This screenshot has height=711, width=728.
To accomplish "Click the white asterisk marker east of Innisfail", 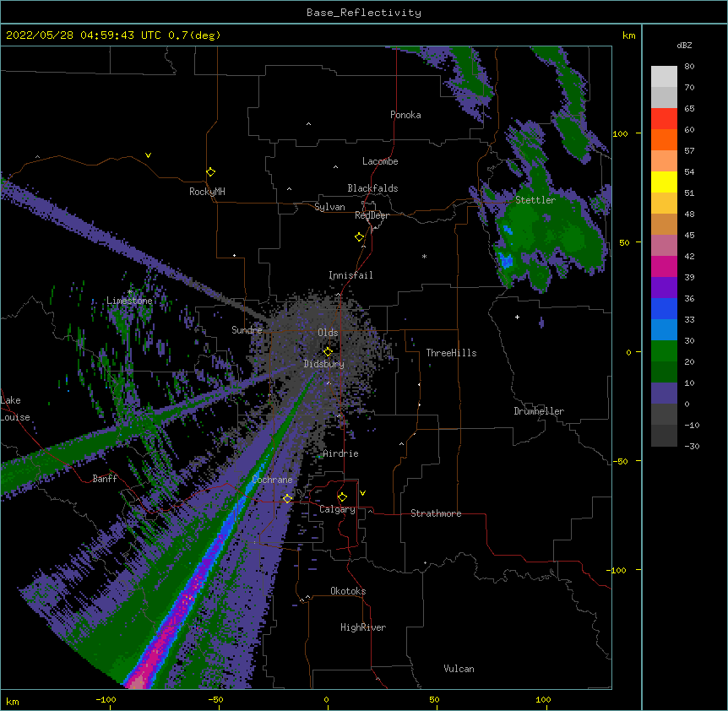I will click(x=424, y=256).
